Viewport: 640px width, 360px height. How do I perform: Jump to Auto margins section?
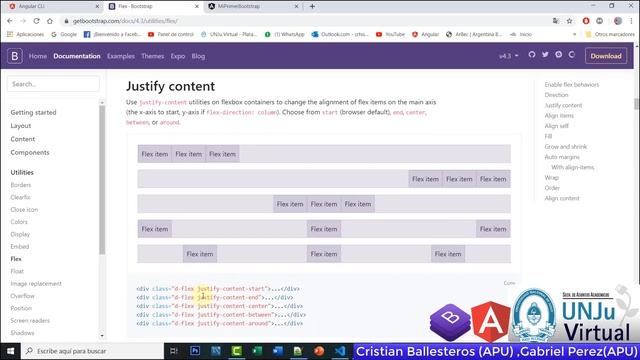(562, 157)
